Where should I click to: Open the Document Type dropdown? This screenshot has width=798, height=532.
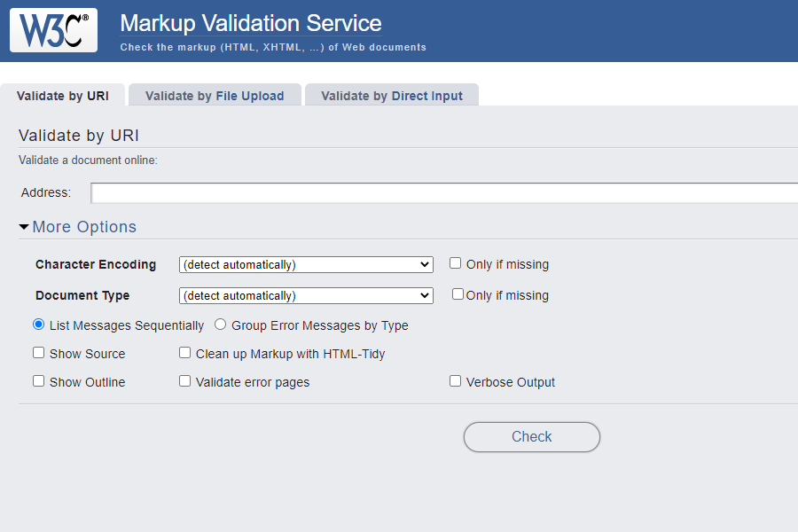coord(306,295)
